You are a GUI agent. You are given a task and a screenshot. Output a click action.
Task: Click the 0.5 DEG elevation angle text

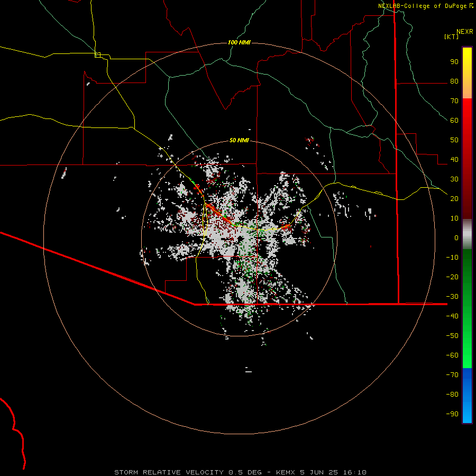[x=245, y=472]
